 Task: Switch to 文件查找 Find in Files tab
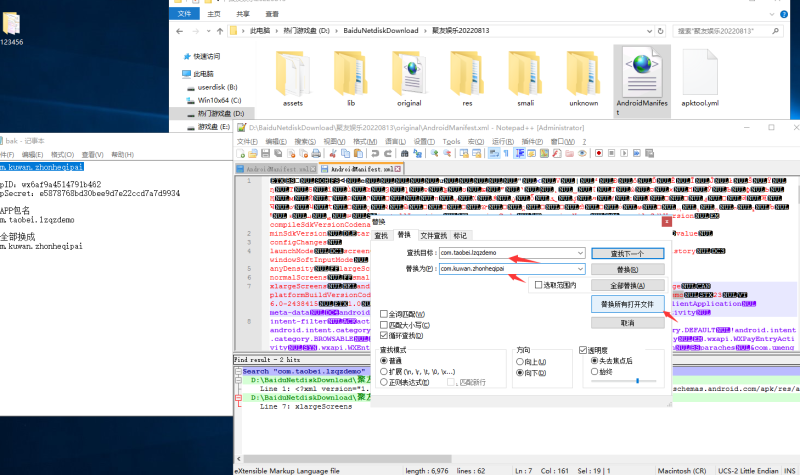[433, 236]
